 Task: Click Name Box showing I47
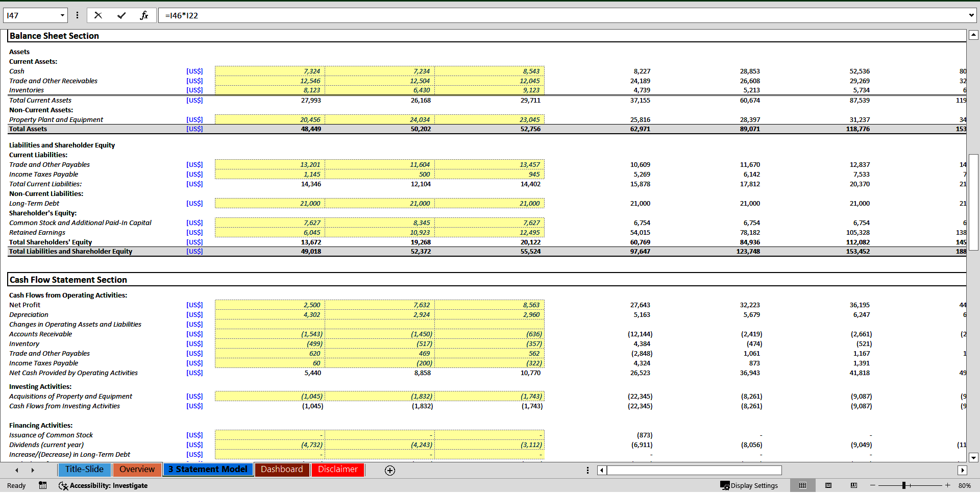(x=31, y=15)
